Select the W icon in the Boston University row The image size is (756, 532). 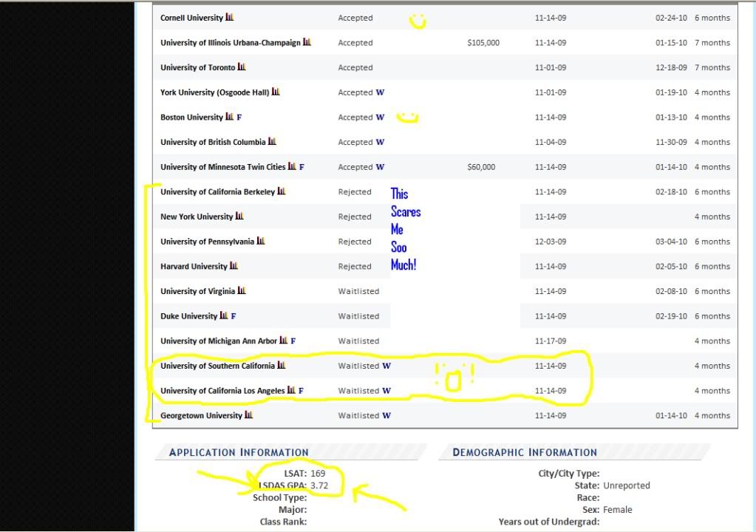tap(381, 117)
